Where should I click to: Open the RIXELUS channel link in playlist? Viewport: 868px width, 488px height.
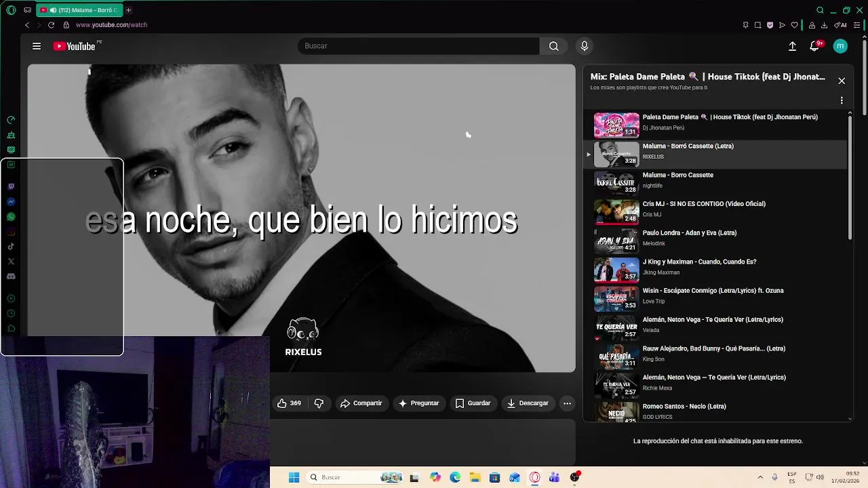click(653, 157)
